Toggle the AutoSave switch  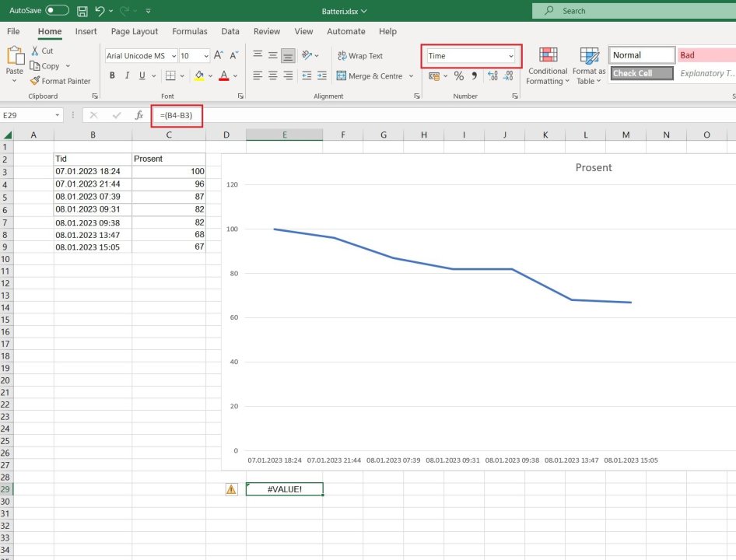coord(57,12)
